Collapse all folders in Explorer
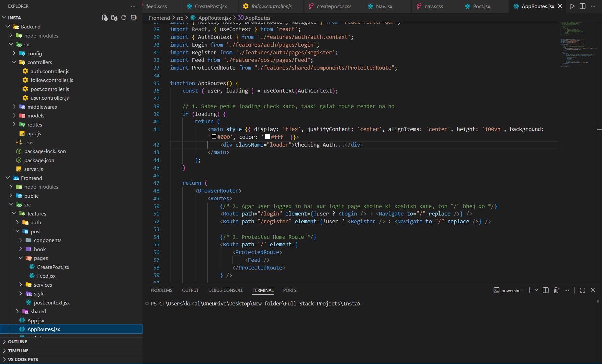Viewport: 602px width, 364px height. (133, 18)
